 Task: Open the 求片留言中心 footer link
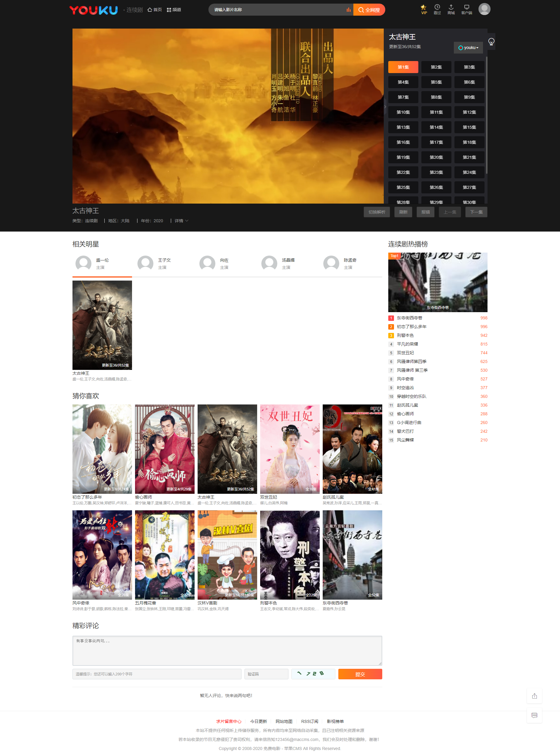tap(229, 721)
